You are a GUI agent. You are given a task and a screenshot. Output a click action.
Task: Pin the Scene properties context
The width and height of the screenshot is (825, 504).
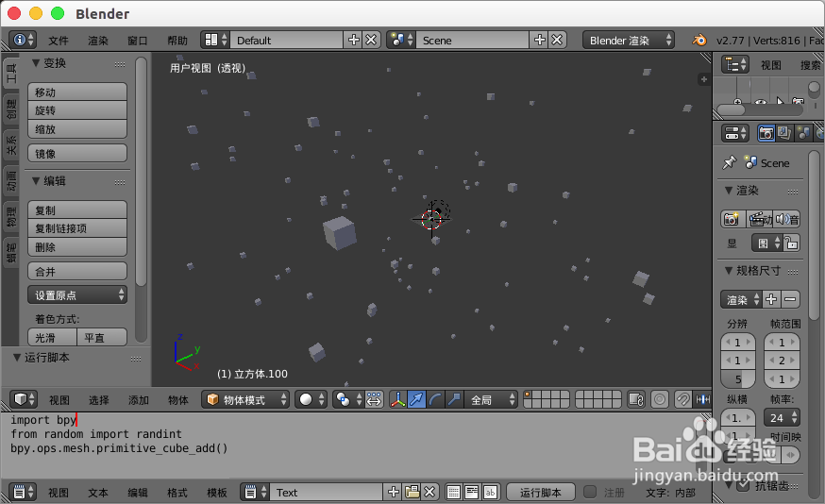[x=730, y=163]
